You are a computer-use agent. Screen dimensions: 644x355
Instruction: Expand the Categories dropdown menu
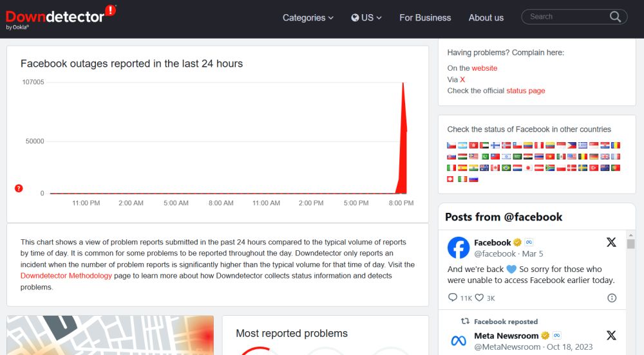(x=308, y=17)
